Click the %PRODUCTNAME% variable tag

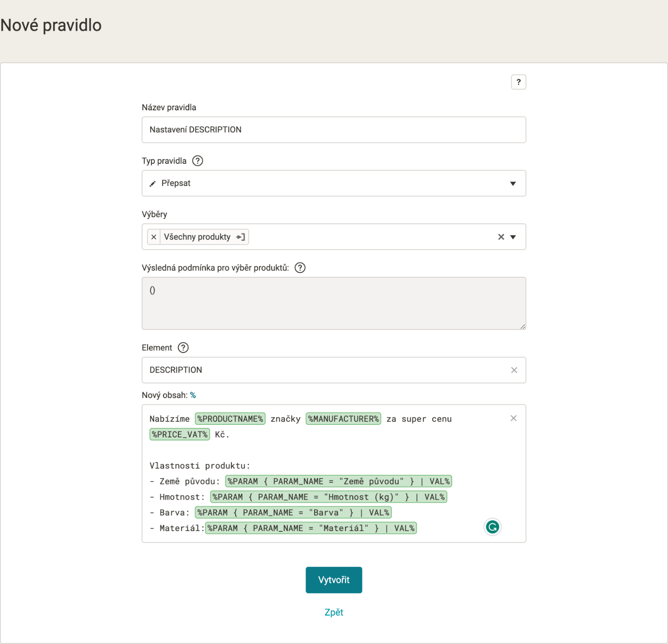point(230,419)
